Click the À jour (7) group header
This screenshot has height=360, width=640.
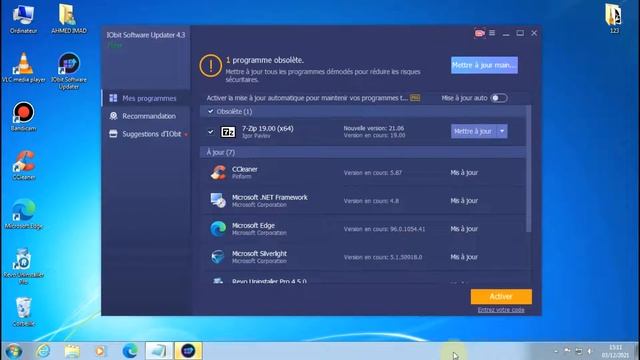(x=362, y=152)
